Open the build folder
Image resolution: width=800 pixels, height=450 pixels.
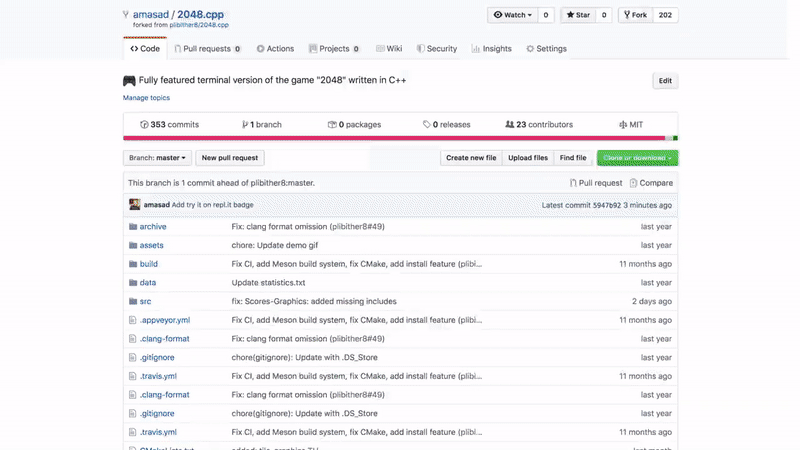[x=148, y=264]
